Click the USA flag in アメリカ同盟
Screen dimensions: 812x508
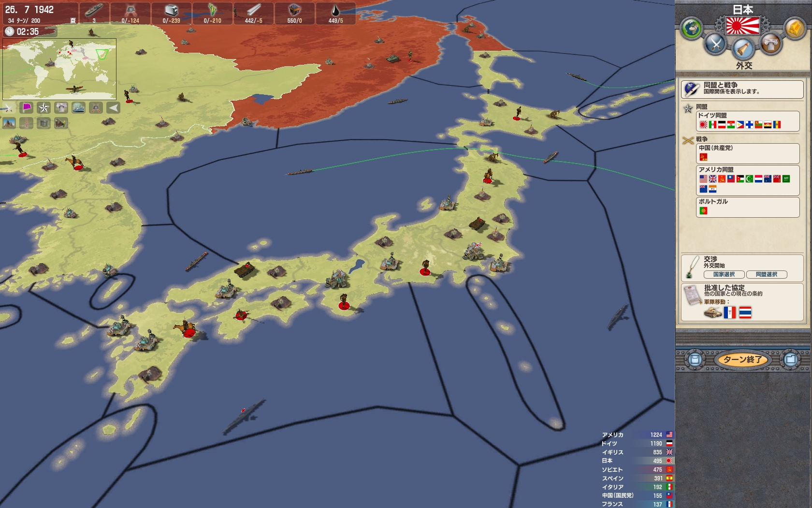[703, 179]
